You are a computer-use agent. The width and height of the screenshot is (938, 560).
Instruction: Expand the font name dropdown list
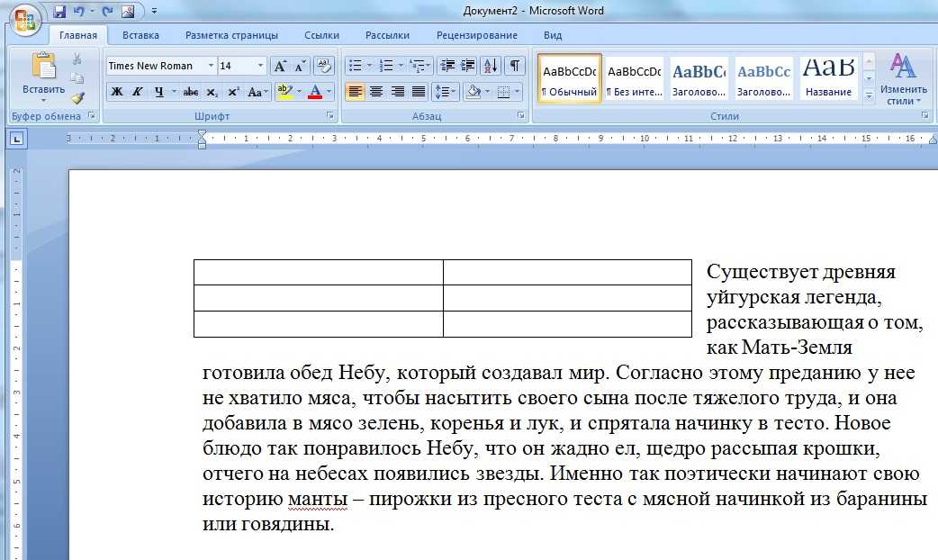pyautogui.click(x=211, y=66)
